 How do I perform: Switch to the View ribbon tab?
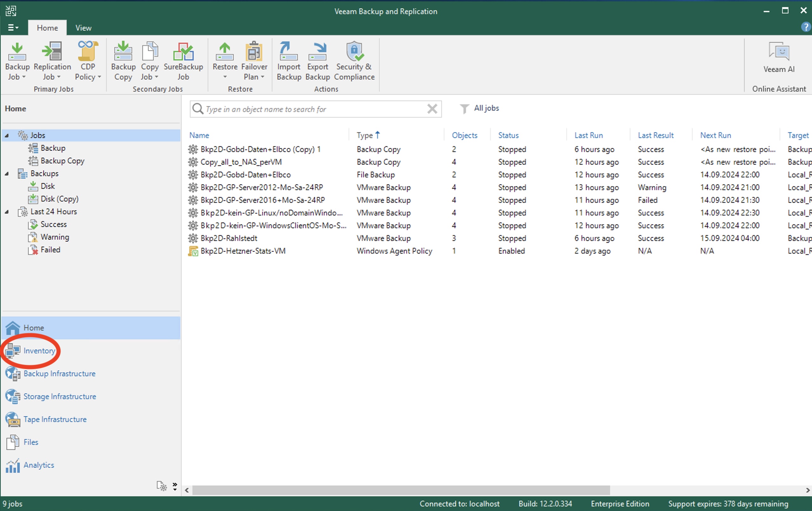point(83,28)
